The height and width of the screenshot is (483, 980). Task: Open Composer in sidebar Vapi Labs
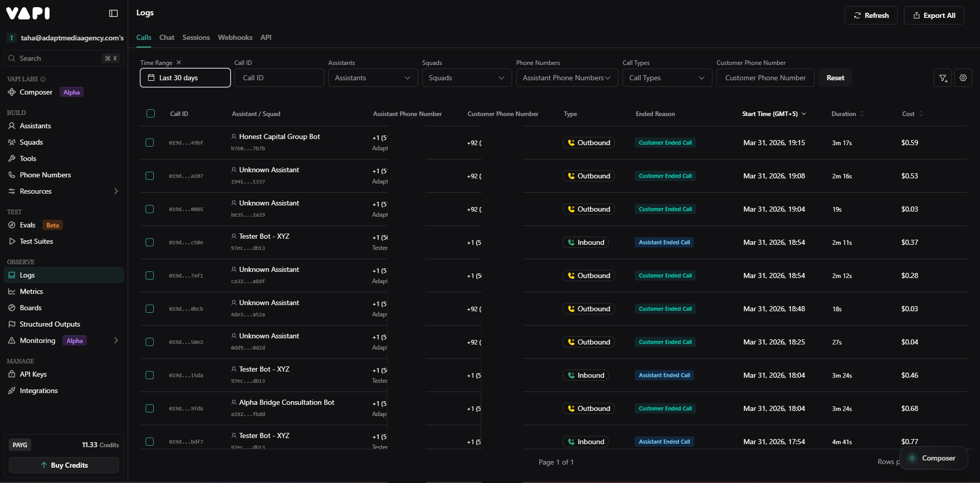[36, 92]
